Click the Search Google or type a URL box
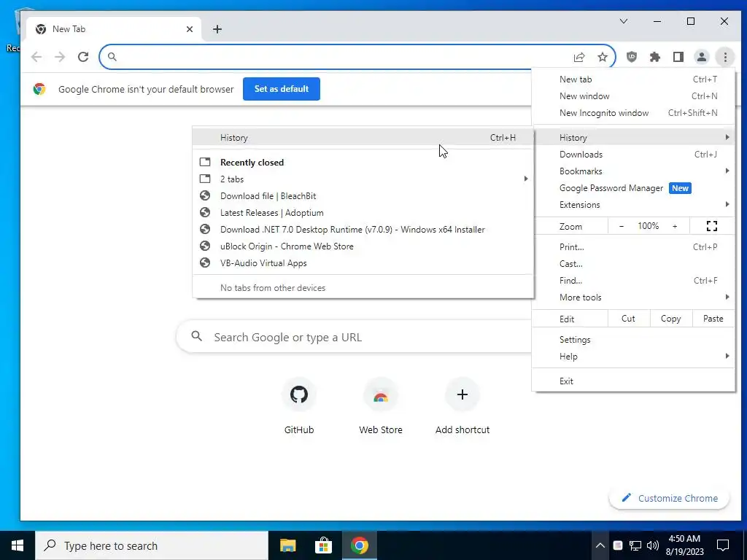747x560 pixels. click(x=354, y=337)
